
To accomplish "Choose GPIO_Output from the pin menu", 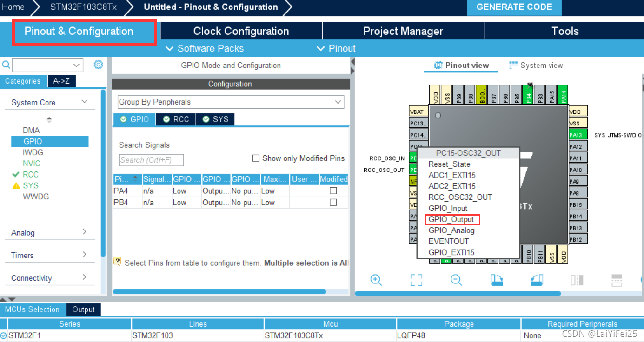I will (451, 219).
